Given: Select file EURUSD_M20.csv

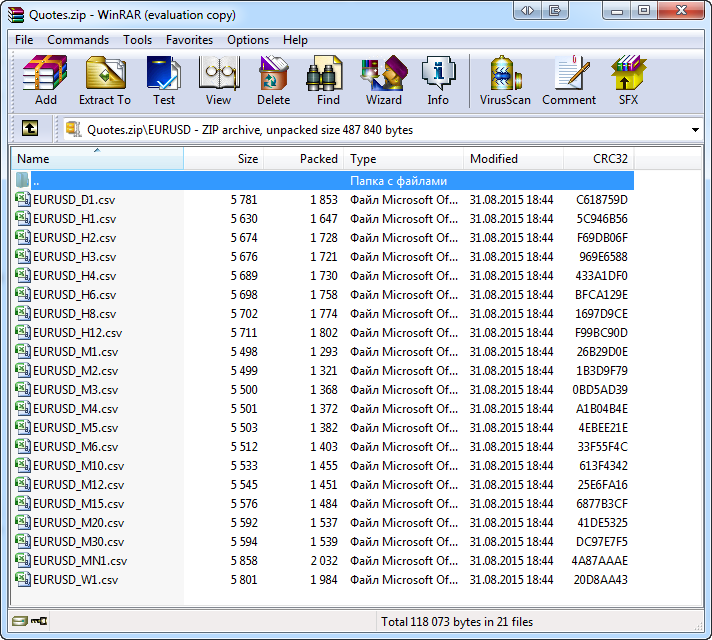Looking at the screenshot, I should pos(322,523).
